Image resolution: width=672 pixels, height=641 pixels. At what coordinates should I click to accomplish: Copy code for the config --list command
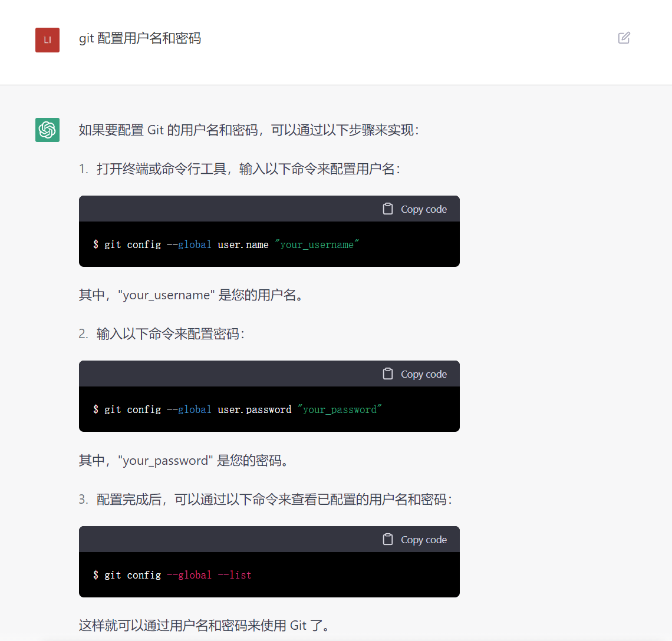point(415,540)
